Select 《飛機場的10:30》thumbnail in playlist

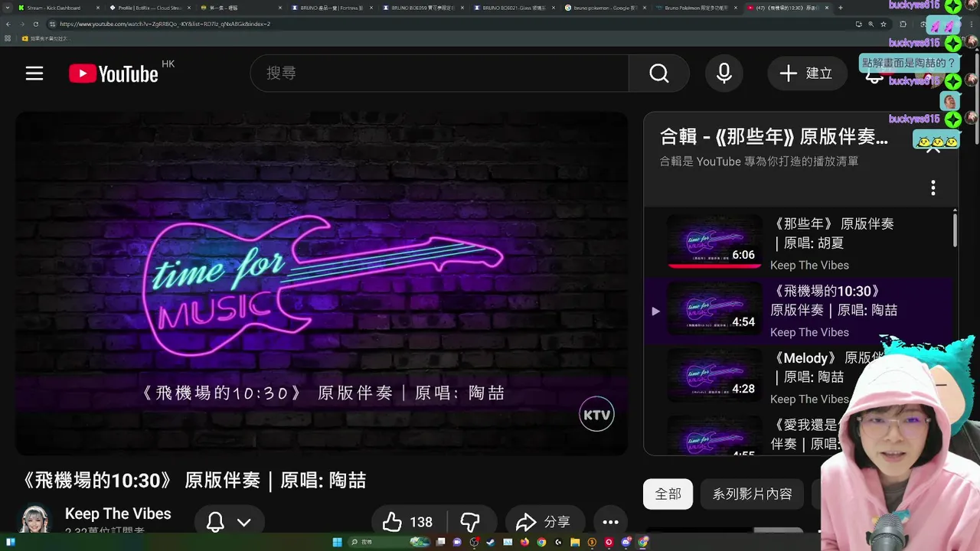pyautogui.click(x=714, y=309)
